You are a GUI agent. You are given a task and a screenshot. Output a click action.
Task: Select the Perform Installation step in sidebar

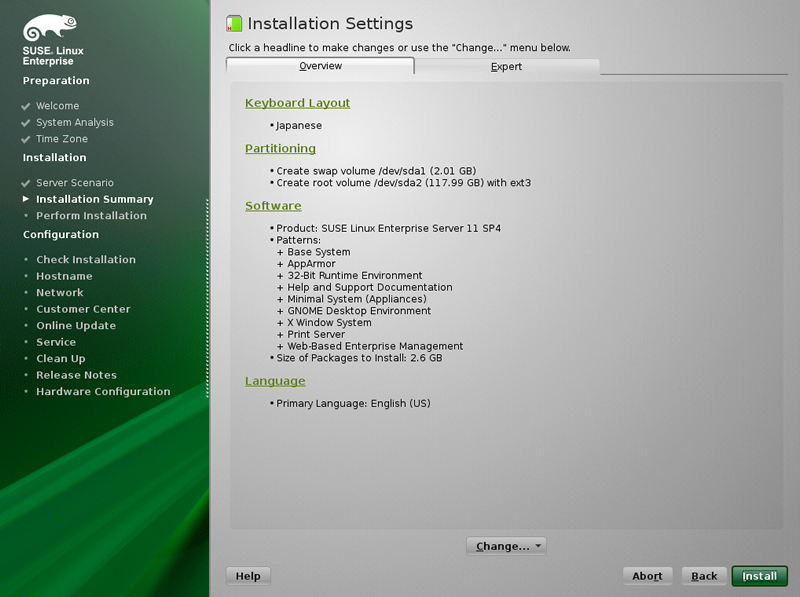click(91, 215)
